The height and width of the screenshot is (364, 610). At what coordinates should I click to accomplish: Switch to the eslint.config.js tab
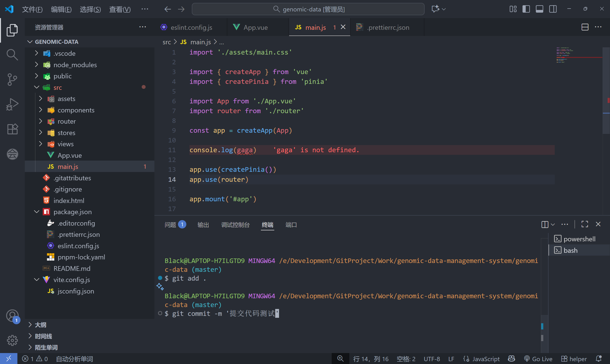click(x=191, y=27)
